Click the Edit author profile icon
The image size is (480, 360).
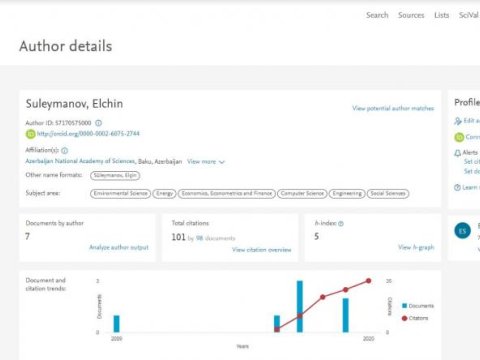(x=458, y=121)
